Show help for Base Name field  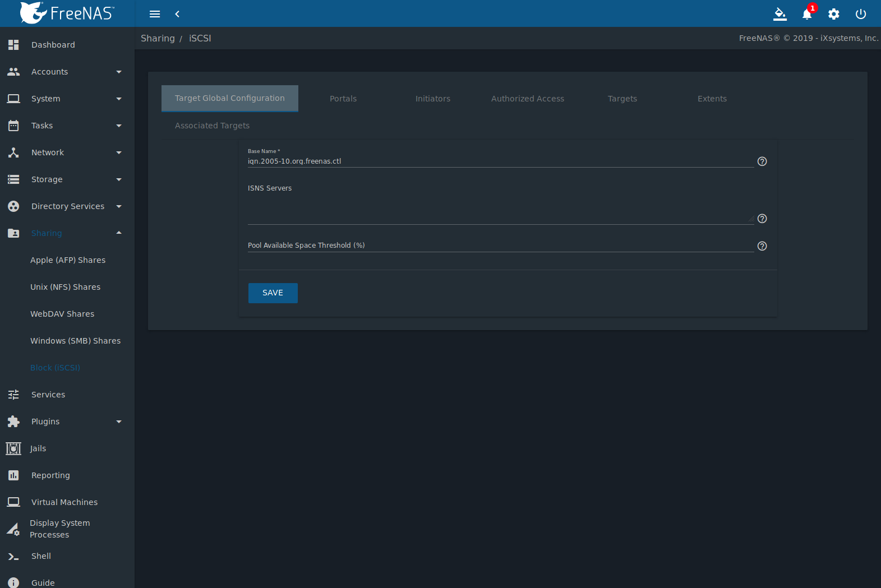[x=762, y=161]
